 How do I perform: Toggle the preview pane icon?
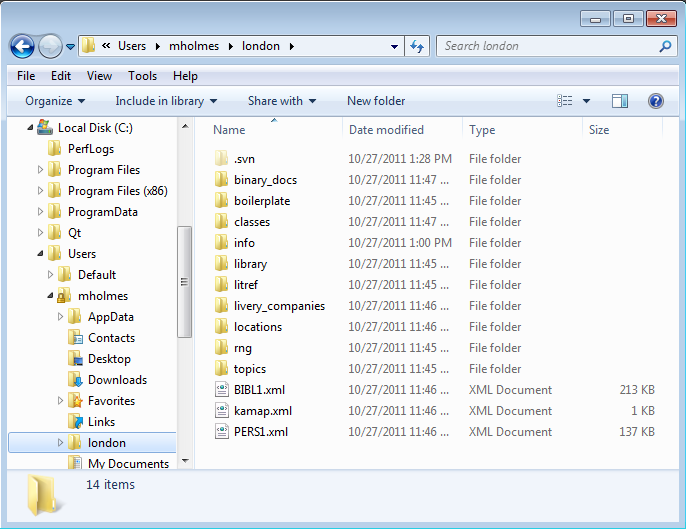point(620,101)
